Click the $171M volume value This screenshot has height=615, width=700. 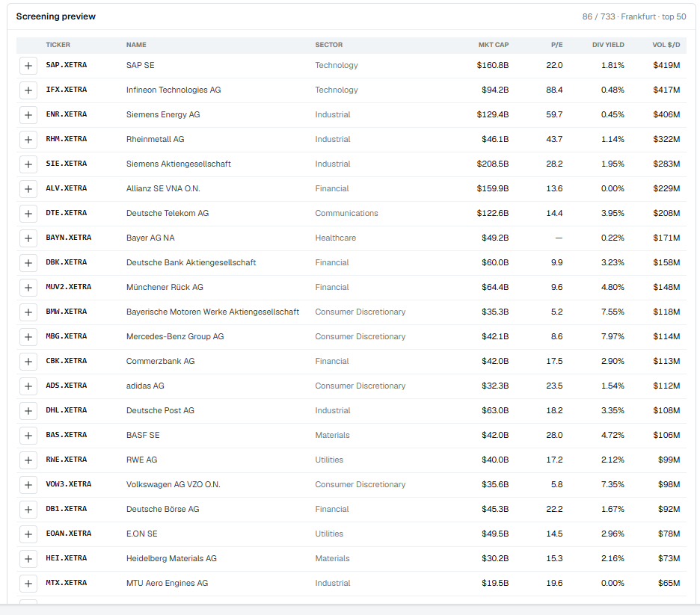point(666,238)
